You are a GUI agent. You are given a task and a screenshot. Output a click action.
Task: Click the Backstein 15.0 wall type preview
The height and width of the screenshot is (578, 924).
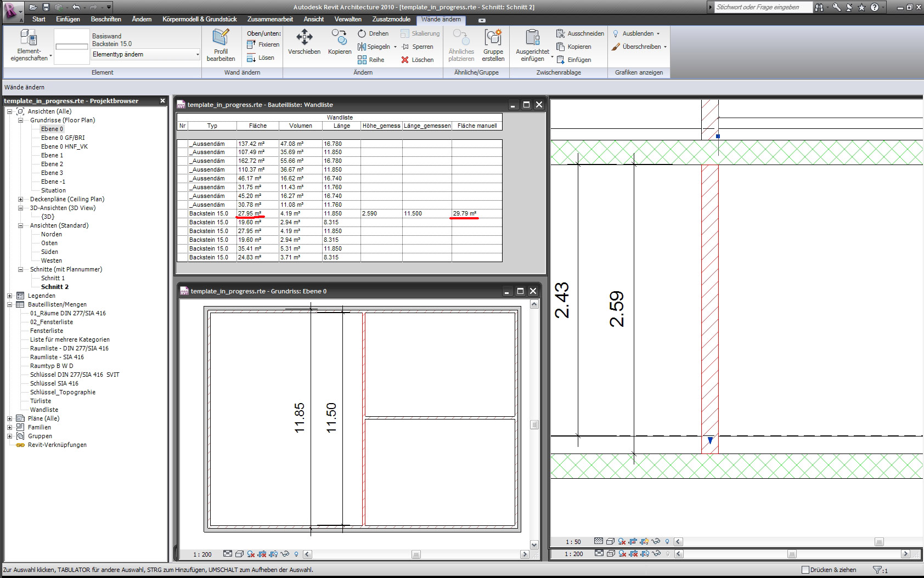(x=71, y=47)
